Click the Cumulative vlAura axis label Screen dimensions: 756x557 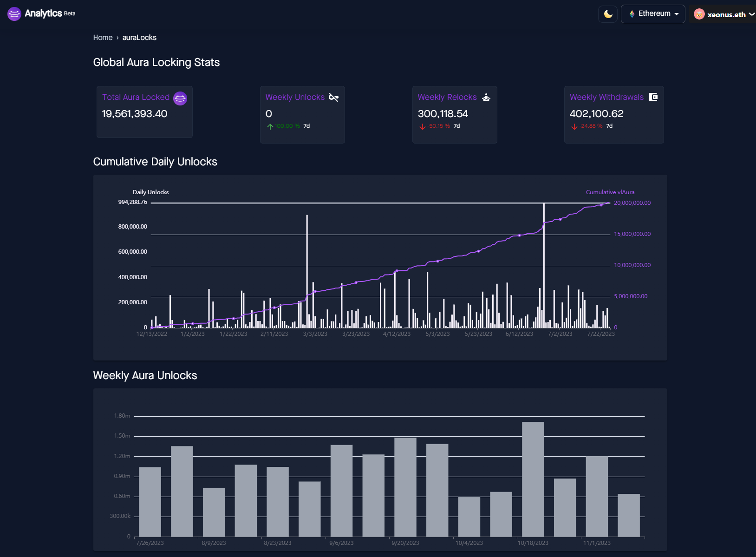[x=610, y=192]
